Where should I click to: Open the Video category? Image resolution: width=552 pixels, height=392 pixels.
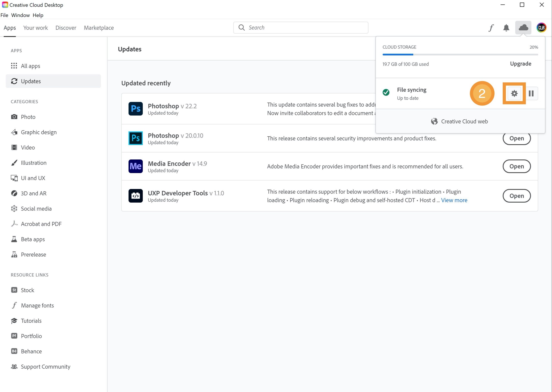[x=53, y=147]
